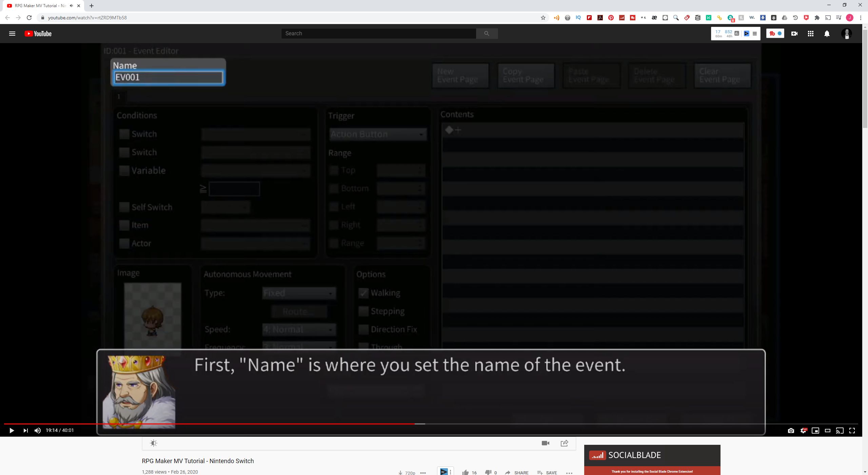Open the YouTube account avatar menu
Image resolution: width=868 pixels, height=475 pixels.
(x=847, y=34)
